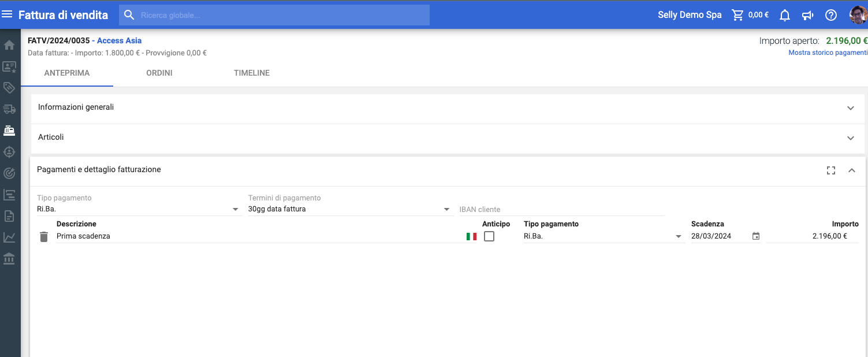
Task: Collapse the Pagamenti e dettaglio fatturazione section
Action: click(851, 170)
